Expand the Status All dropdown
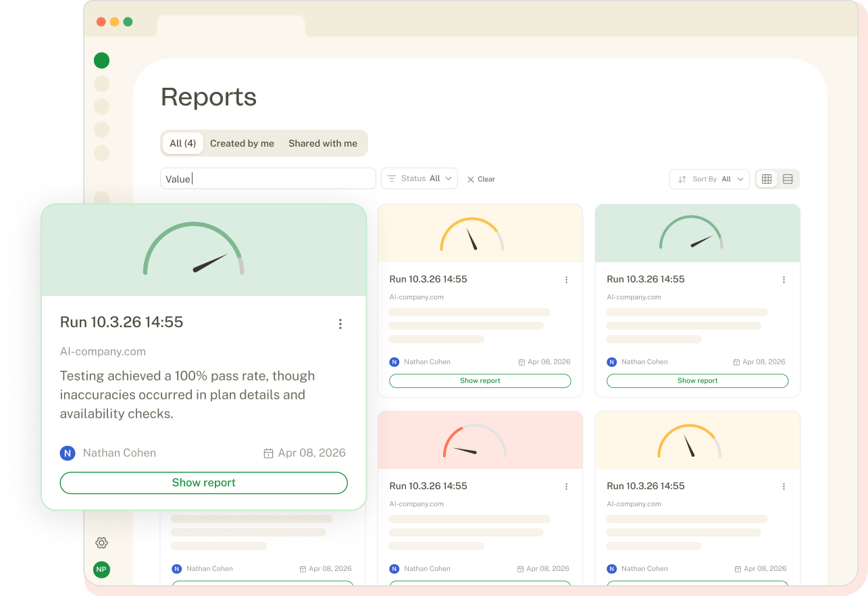This screenshot has width=868, height=596. (x=419, y=178)
